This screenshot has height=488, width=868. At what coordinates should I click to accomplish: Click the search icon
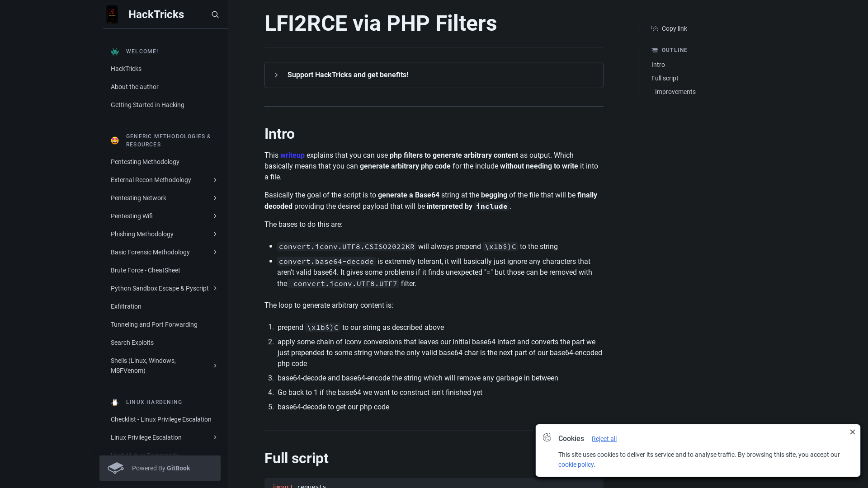click(215, 14)
